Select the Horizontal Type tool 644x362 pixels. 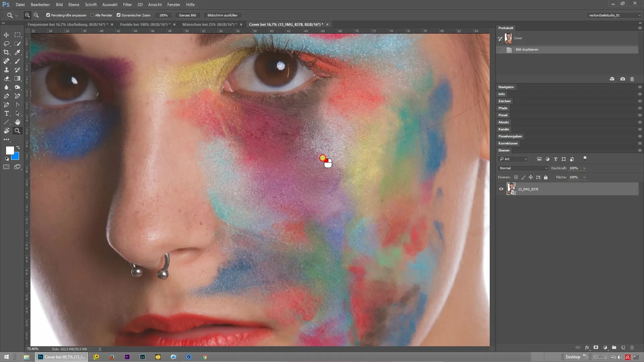click(6, 113)
